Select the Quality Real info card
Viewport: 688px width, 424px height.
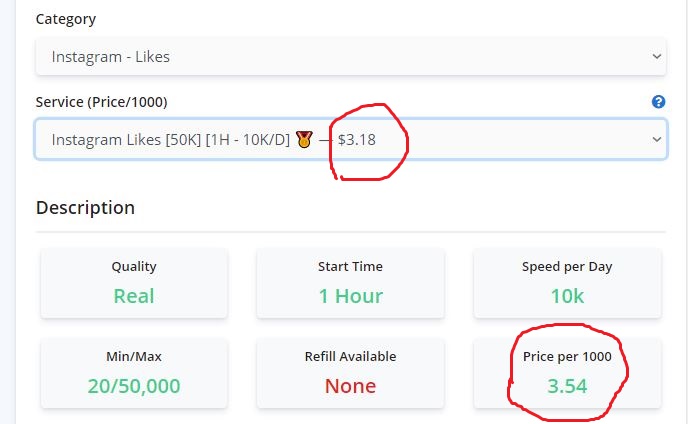[134, 283]
